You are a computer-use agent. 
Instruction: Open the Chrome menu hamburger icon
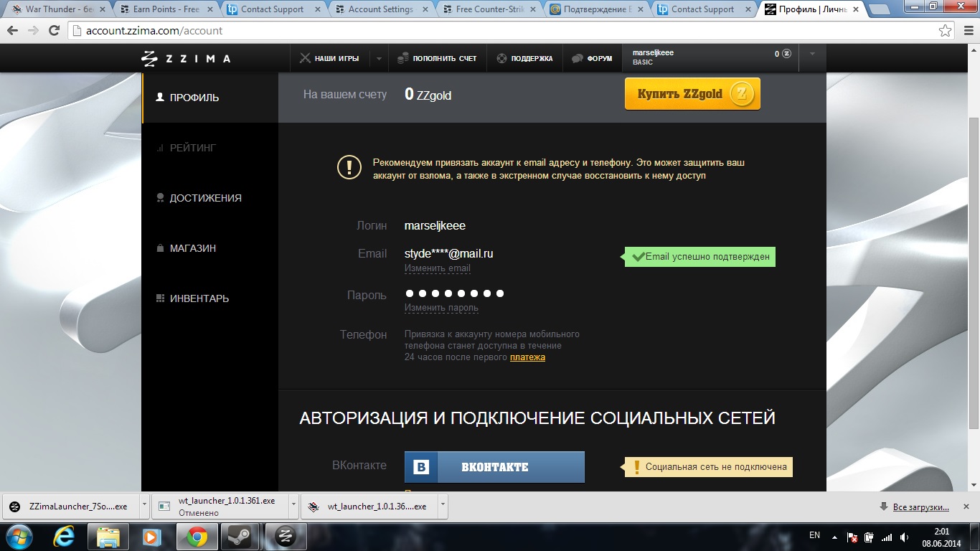pos(967,31)
